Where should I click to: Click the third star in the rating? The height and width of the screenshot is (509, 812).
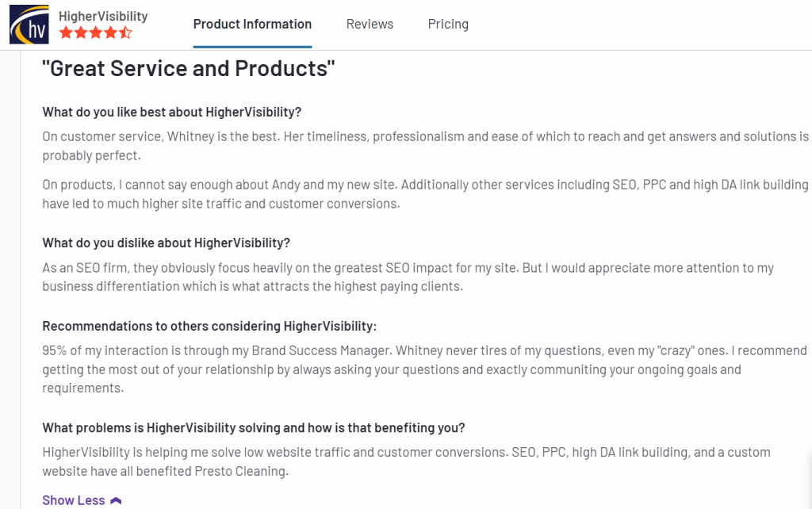[95, 33]
